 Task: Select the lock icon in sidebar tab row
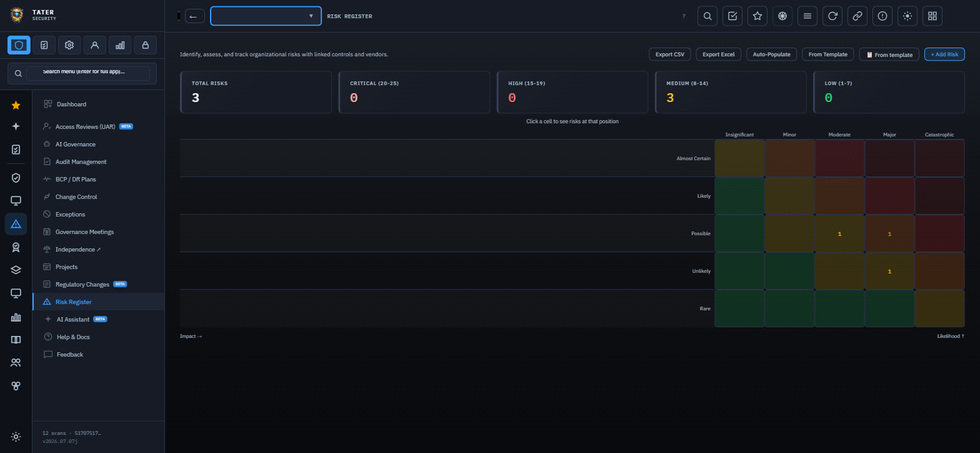[x=146, y=45]
